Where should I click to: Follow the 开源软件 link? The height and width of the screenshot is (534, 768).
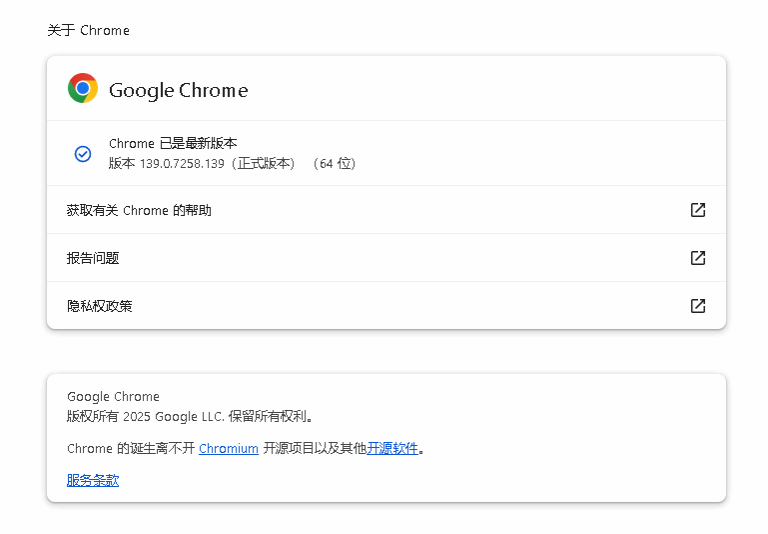(392, 449)
